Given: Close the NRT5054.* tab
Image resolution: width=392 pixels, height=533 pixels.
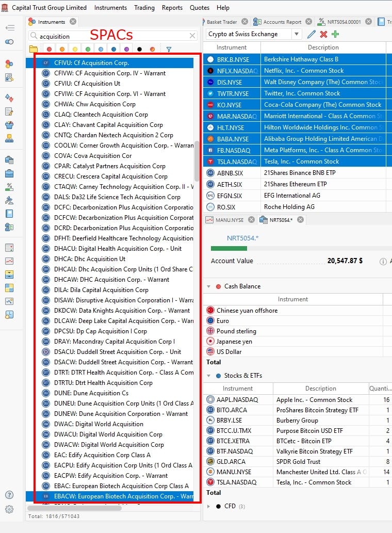Looking at the screenshot, I should coord(300,220).
